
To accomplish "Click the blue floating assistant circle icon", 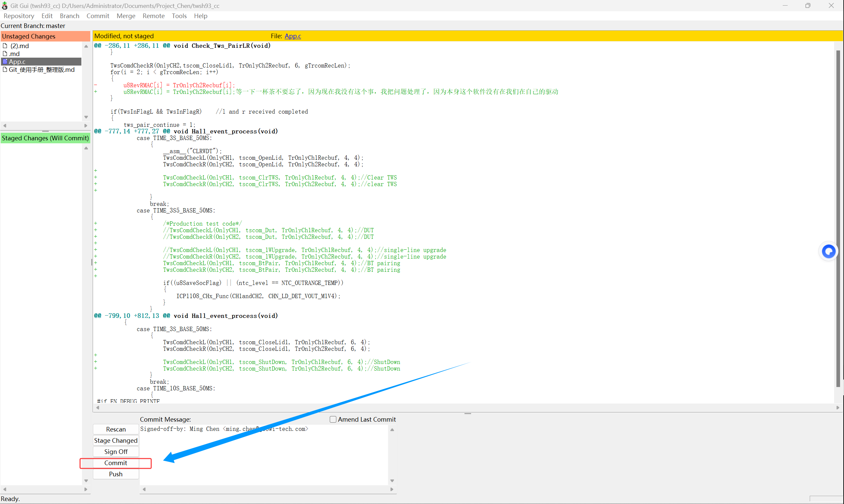I will coord(828,252).
